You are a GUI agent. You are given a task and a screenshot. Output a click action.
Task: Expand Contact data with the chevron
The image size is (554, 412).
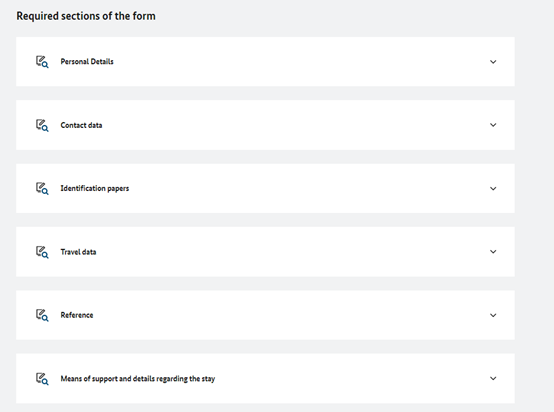(493, 125)
